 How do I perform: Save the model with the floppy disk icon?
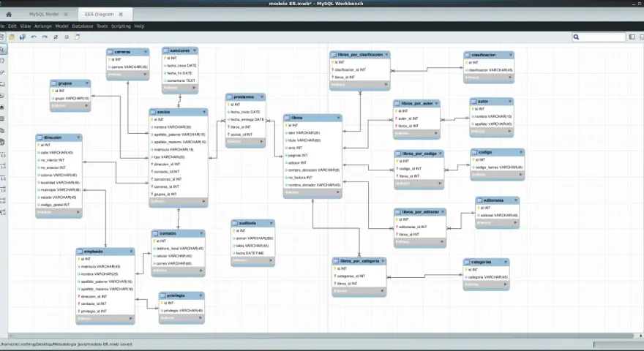[x=23, y=37]
